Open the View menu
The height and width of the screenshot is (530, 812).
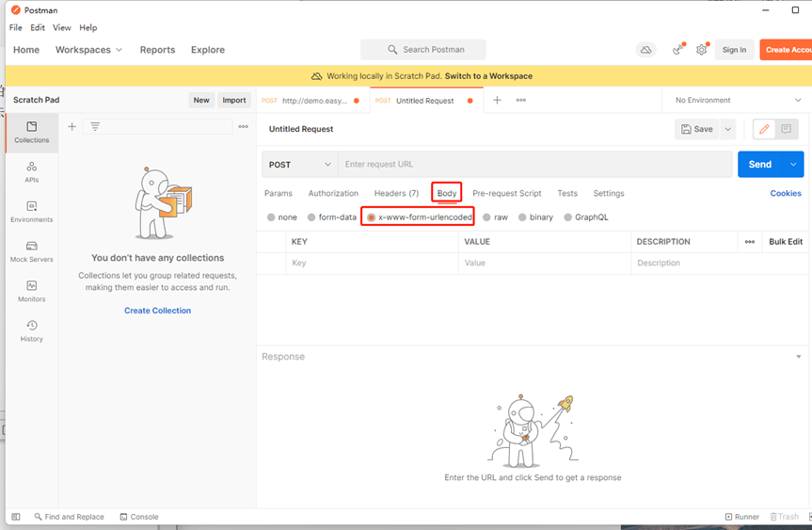(61, 27)
